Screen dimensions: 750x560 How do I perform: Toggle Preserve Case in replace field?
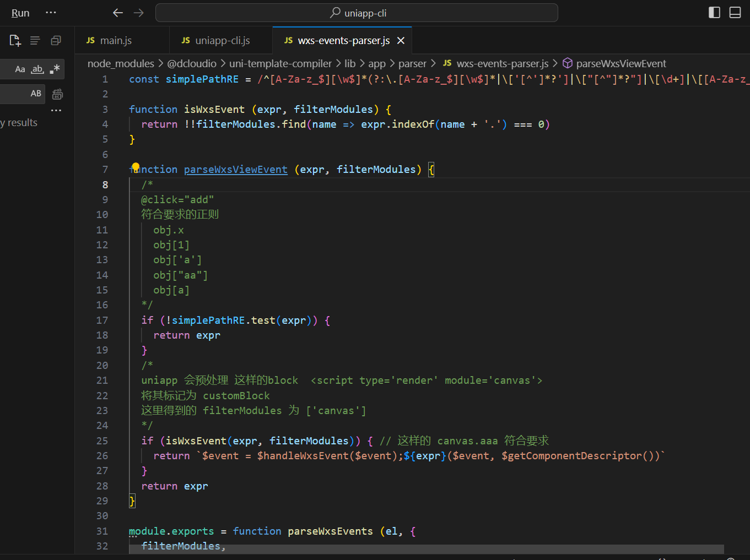[36, 94]
